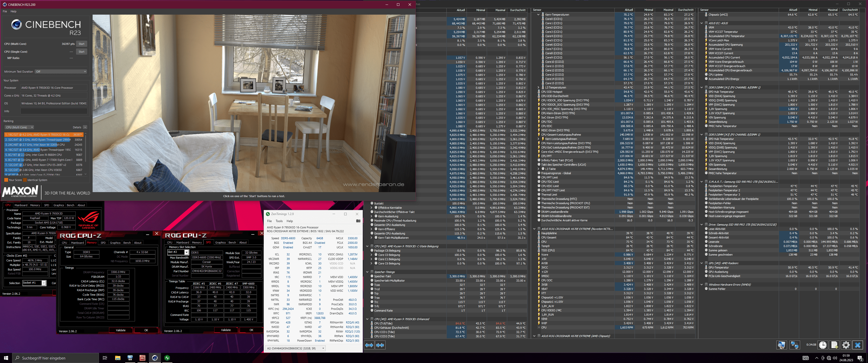Click OK in CPU-Z SPD window
This screenshot has height=363, width=868.
[251, 330]
